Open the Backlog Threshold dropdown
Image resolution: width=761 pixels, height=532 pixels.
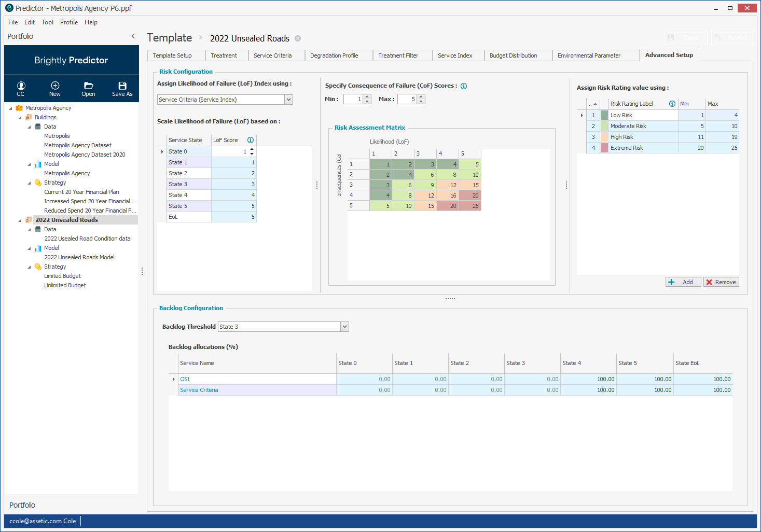pos(344,327)
